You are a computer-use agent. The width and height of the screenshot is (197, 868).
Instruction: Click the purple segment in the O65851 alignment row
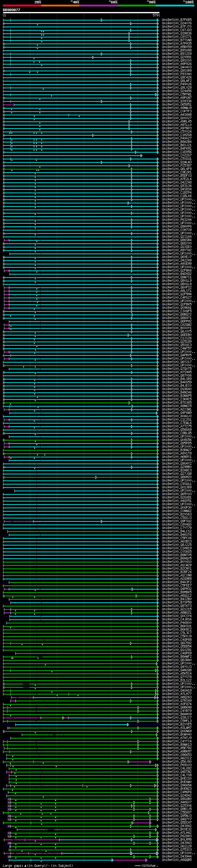tap(8, 105)
